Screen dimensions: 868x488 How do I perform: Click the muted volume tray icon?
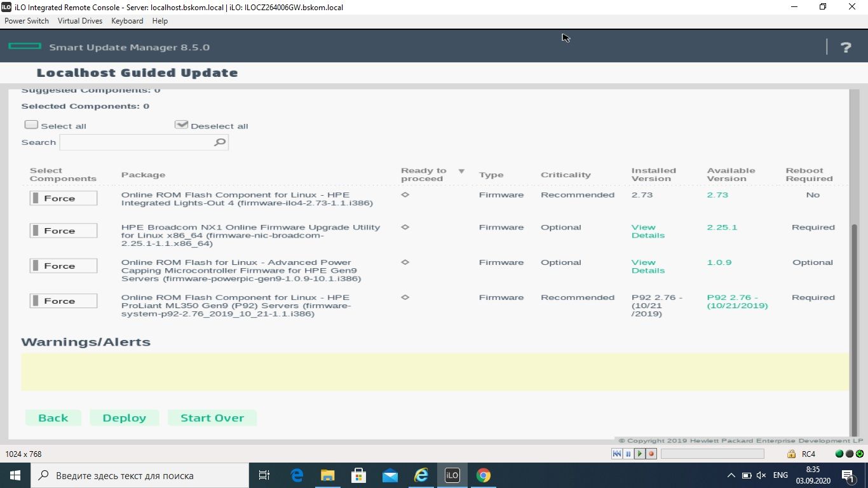(761, 475)
